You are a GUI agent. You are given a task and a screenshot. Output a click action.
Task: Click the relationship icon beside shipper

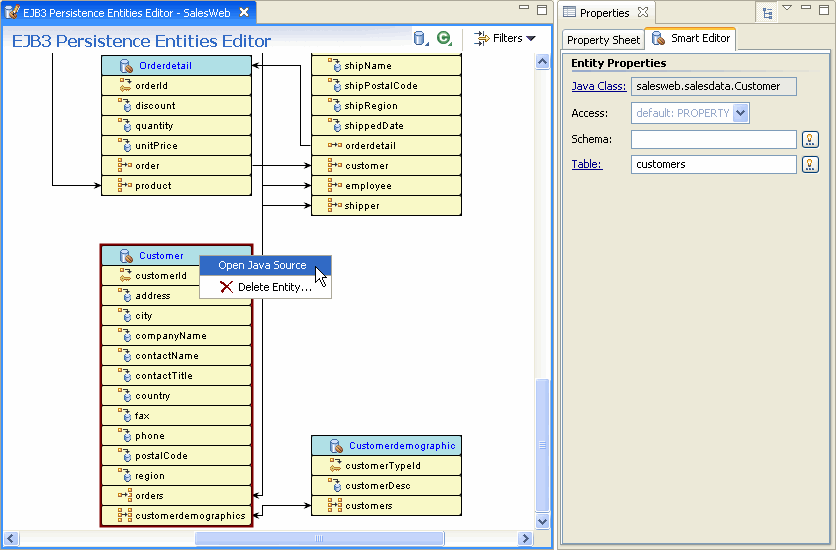[x=335, y=205]
